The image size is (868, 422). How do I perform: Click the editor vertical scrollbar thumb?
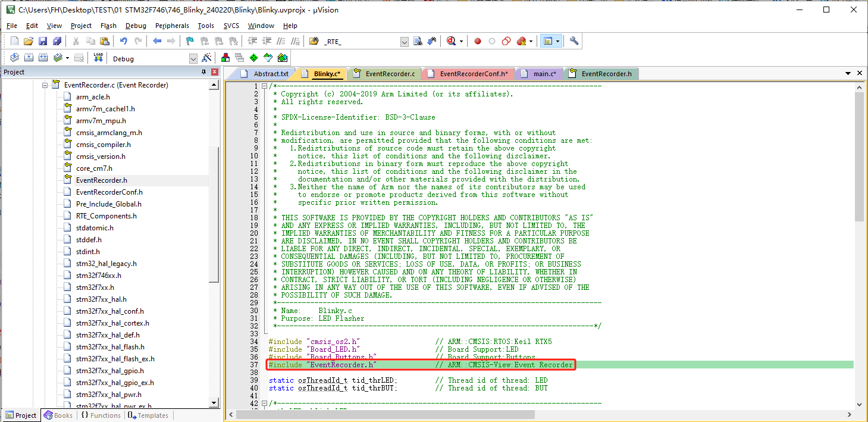click(859, 158)
